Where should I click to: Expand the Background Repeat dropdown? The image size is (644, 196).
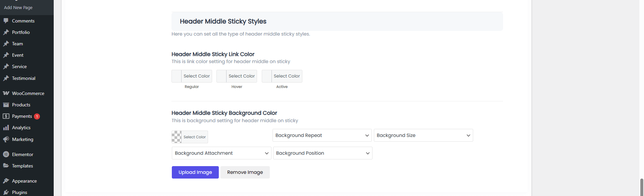pos(322,135)
